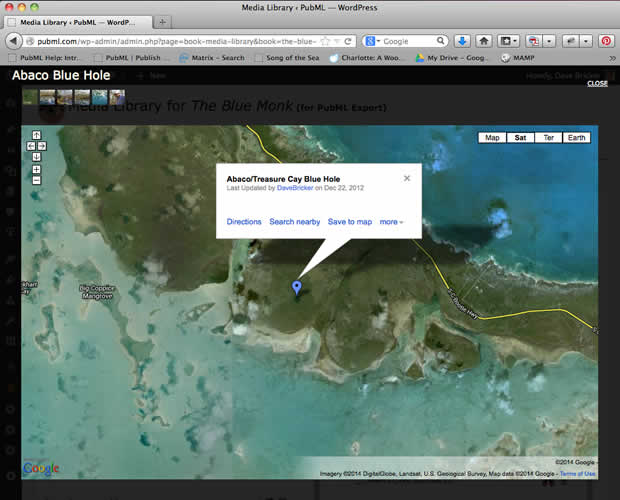Screen dimensions: 620x500
Task: Zoom in on the map with plus button
Action: 37,169
